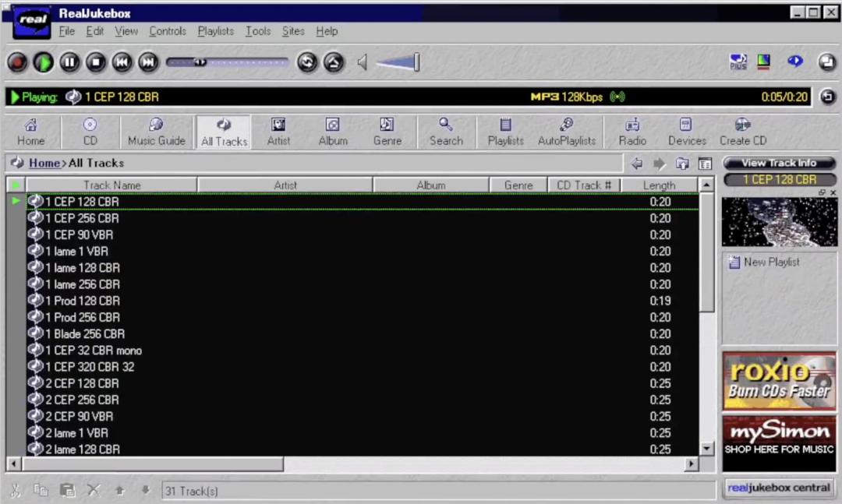Viewport: 842px width, 504px height.
Task: Click the view layout options icon
Action: (x=705, y=163)
